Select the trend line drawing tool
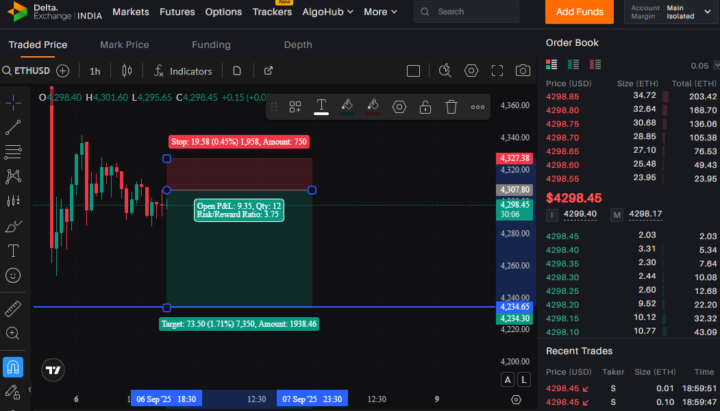 click(x=13, y=127)
